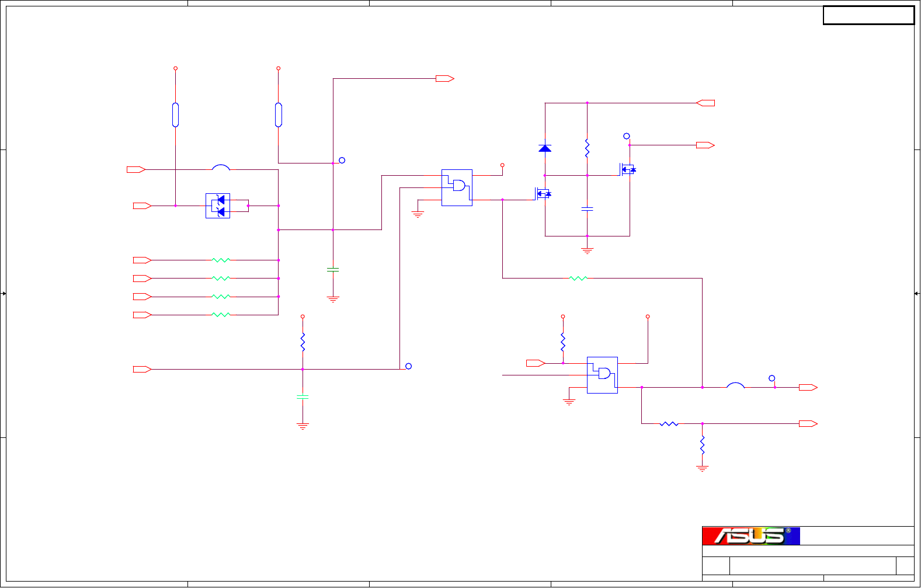Click the port on the left jumper arc line
921x588 pixels.
(136, 170)
